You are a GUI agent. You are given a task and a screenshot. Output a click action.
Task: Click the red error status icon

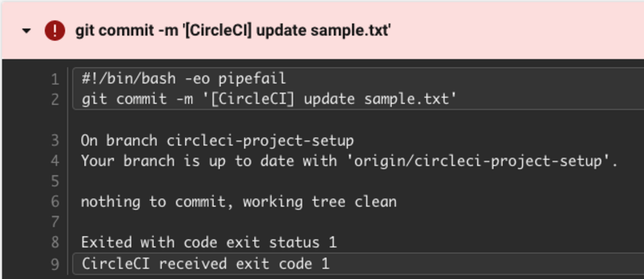(x=54, y=31)
